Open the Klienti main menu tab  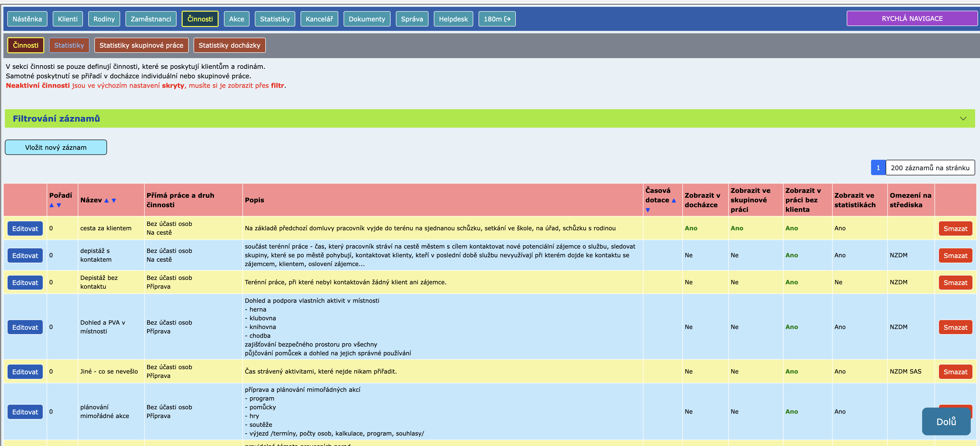68,19
